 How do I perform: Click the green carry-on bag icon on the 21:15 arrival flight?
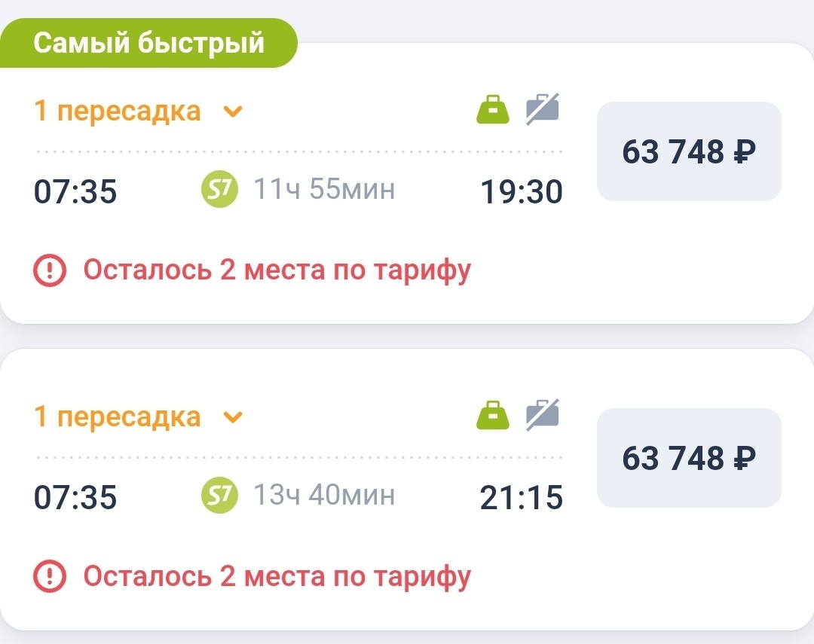[493, 416]
